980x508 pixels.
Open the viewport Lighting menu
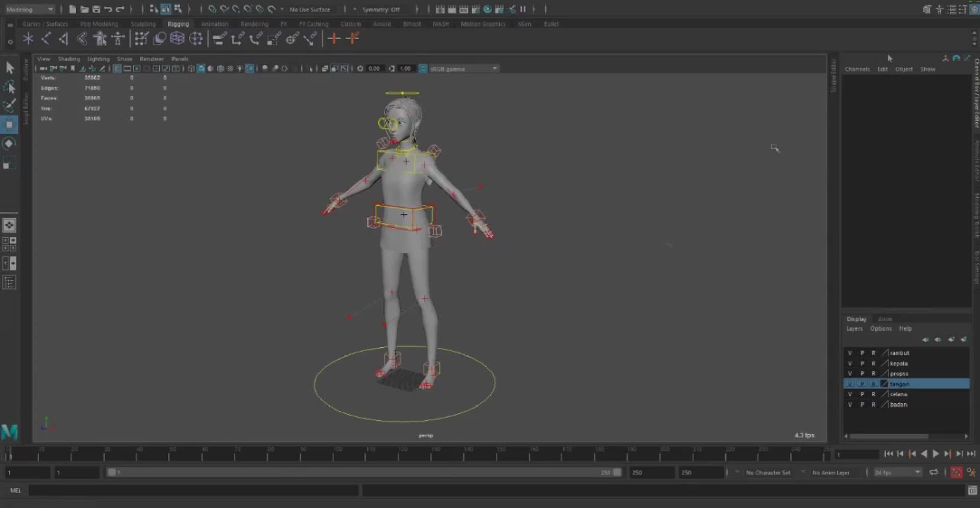click(x=98, y=59)
